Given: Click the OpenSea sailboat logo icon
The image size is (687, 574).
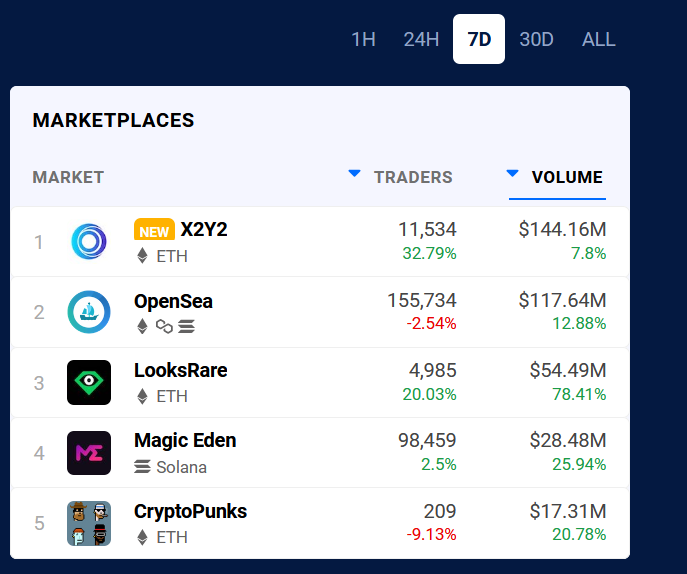Looking at the screenshot, I should [89, 312].
